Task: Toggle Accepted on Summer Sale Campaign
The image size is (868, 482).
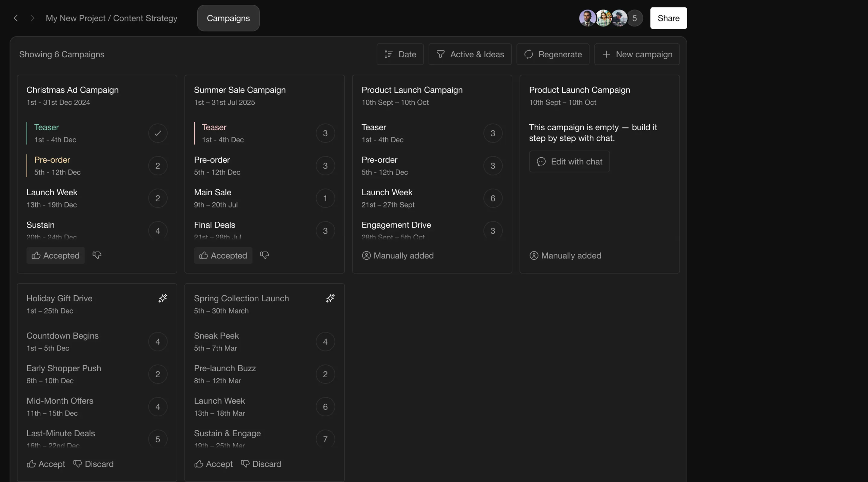Action: (223, 256)
